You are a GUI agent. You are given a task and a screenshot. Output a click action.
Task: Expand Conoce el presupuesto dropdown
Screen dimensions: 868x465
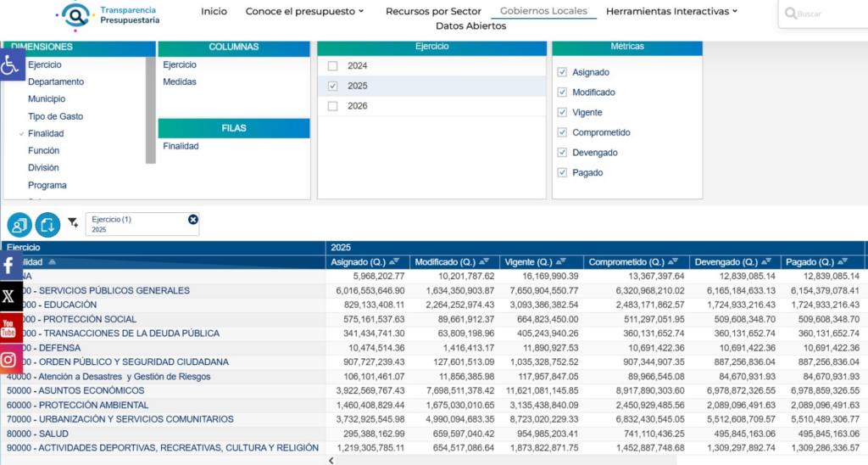pos(304,11)
